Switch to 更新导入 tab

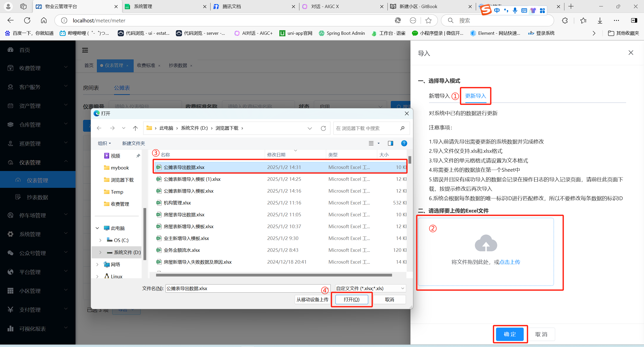coord(475,96)
